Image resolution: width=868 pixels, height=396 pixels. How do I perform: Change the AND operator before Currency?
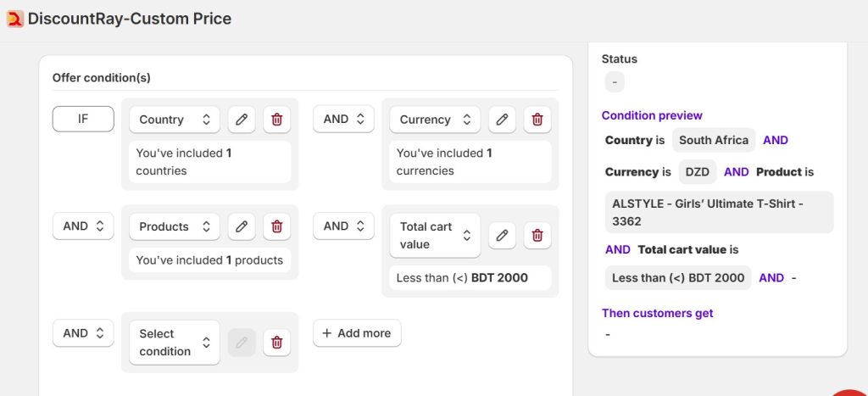click(343, 120)
